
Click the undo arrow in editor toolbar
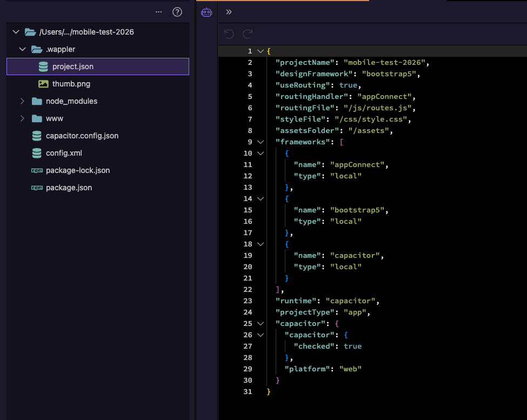tap(229, 34)
